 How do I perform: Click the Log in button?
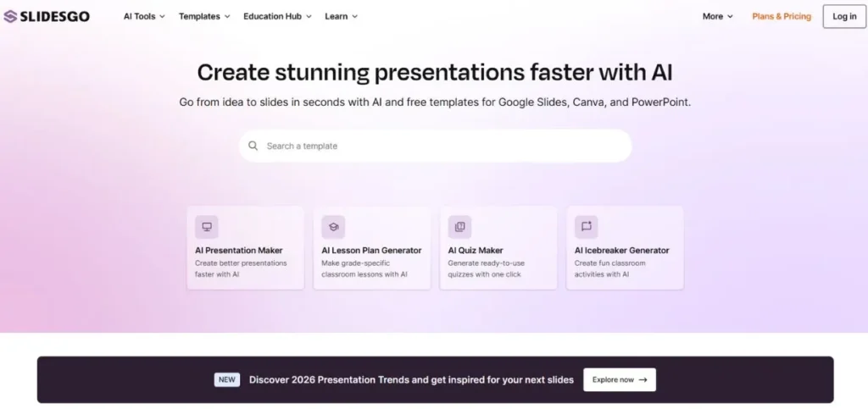click(x=844, y=17)
